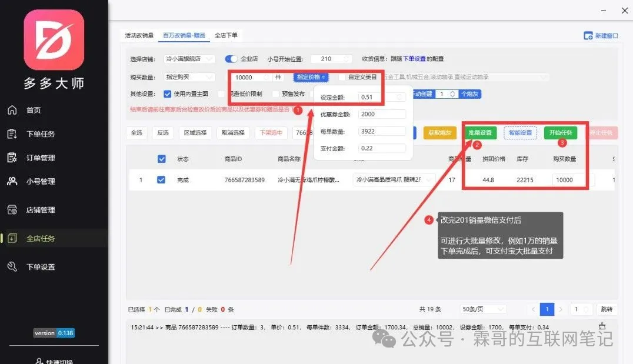
Task: Click the 订单管理 order management icon
Action: pos(12,158)
